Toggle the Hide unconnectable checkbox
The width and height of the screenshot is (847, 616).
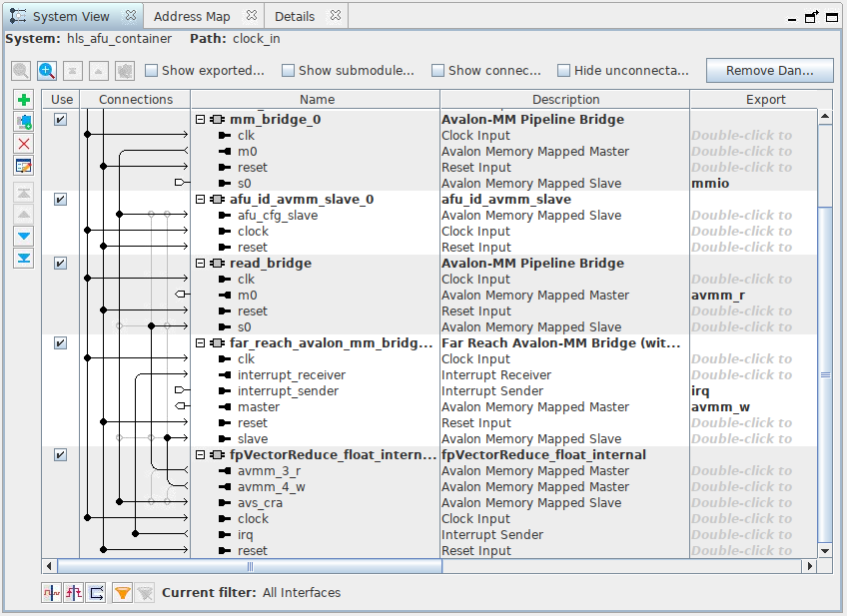[x=564, y=71]
